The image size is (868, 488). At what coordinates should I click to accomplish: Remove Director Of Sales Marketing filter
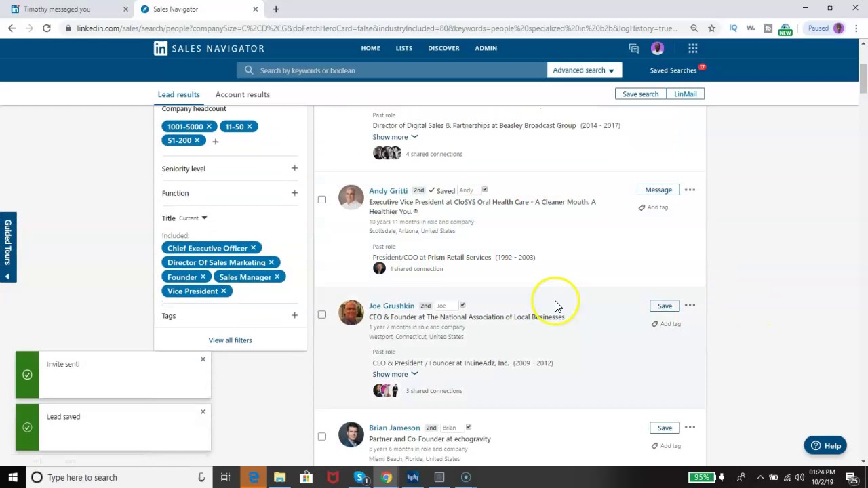[x=271, y=262]
